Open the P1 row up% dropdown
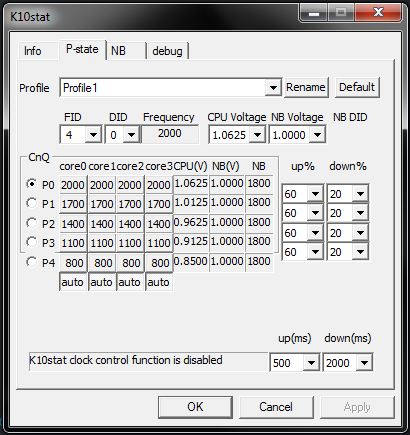Image resolution: width=410 pixels, height=435 pixels. [x=315, y=213]
